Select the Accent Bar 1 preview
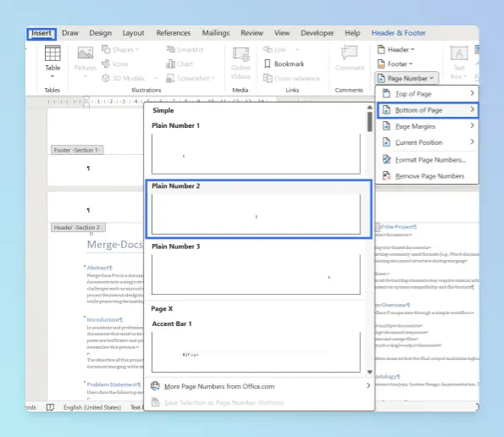Screen dimensions: 504x437 tap(256, 352)
